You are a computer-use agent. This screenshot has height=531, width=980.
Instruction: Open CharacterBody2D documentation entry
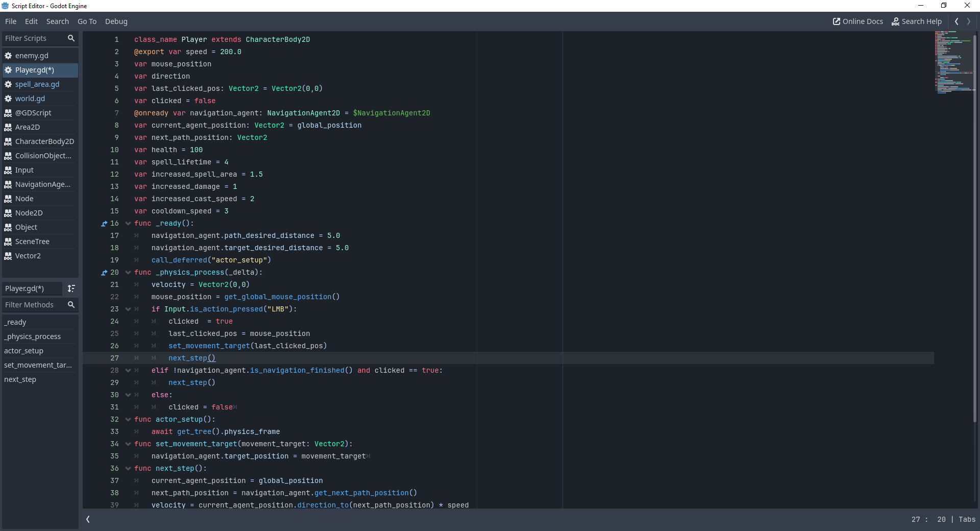[40, 141]
